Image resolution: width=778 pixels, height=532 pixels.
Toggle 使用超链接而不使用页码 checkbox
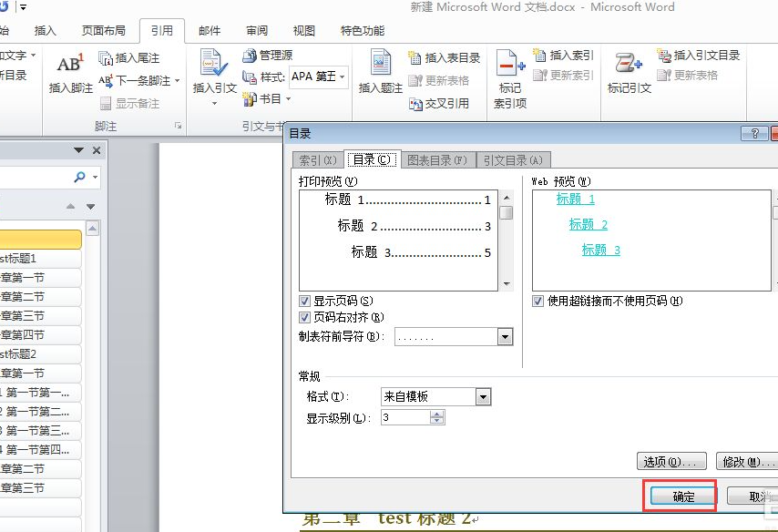pyautogui.click(x=538, y=301)
